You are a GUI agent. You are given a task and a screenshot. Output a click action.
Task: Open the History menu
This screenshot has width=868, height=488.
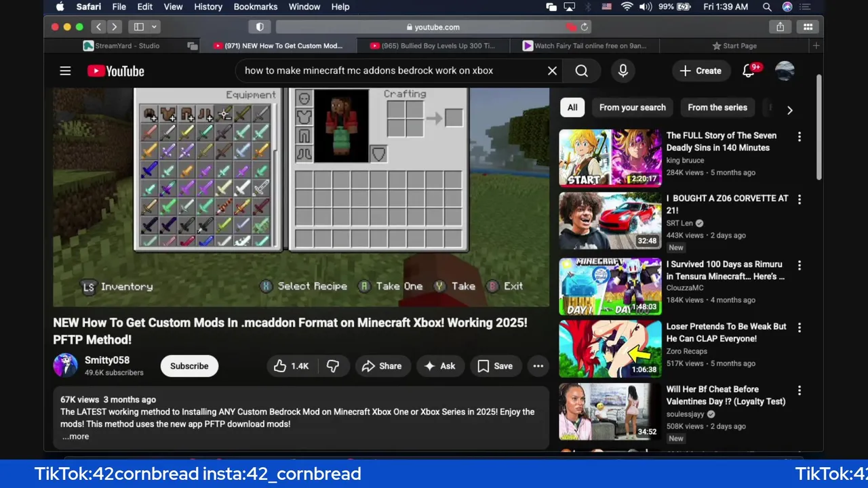tap(208, 7)
